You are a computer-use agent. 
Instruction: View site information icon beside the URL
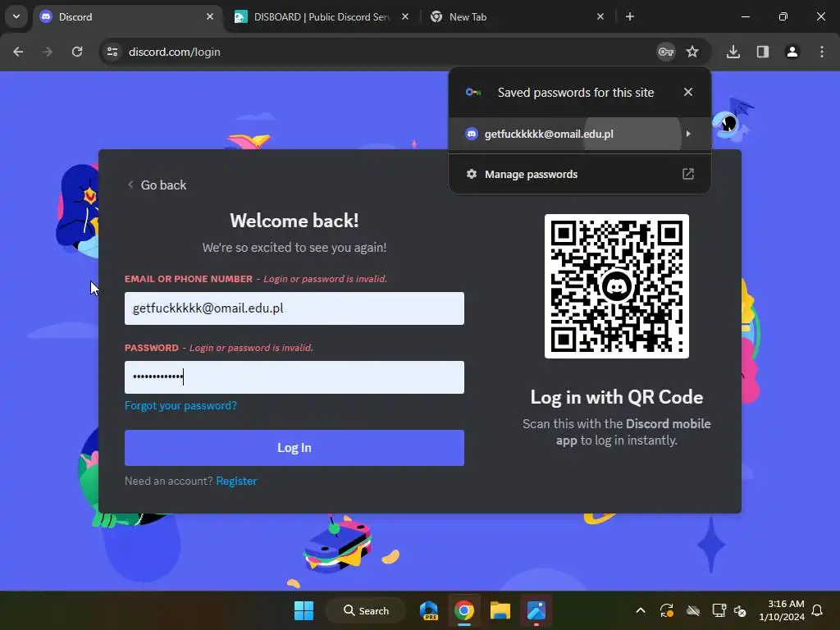click(112, 52)
